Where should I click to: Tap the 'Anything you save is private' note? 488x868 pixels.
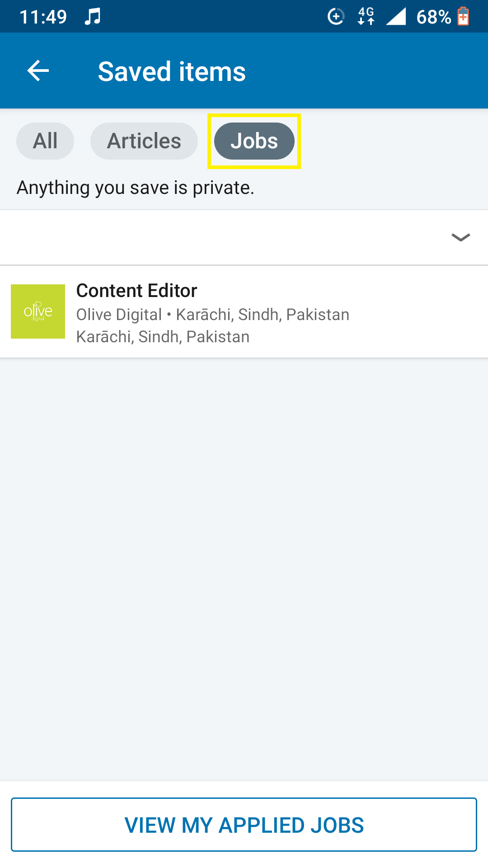136,188
